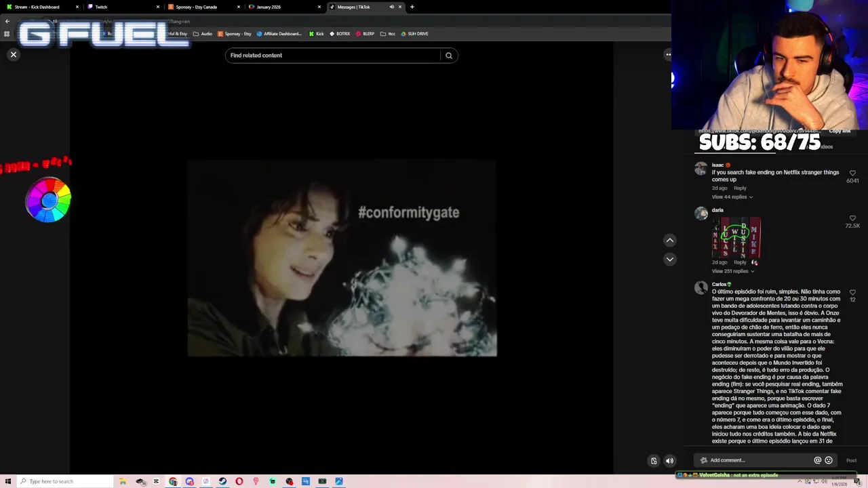Like isaac's comment
The height and width of the screenshot is (488, 868).
click(x=852, y=173)
